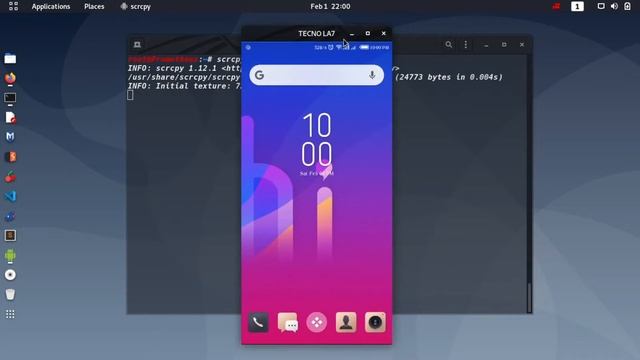Open the pink app drawer button on phone

[x=317, y=322]
